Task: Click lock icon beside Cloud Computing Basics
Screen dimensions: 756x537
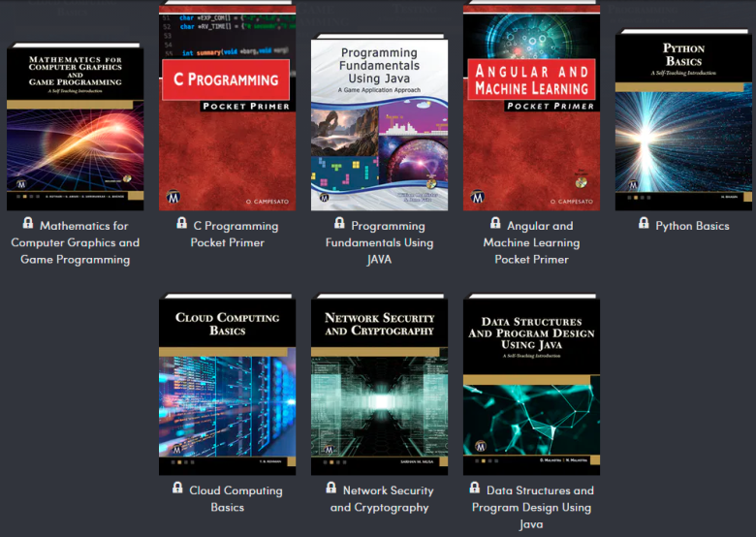Action: pyautogui.click(x=177, y=488)
